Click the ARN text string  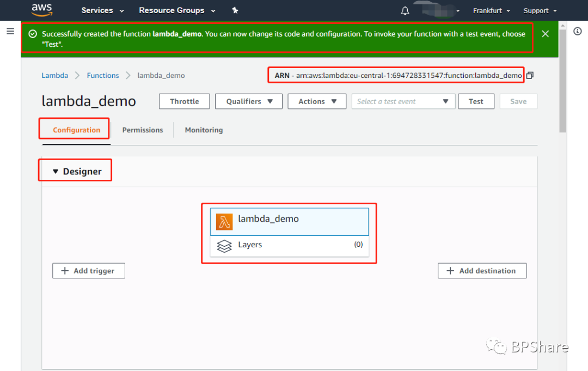pos(398,75)
